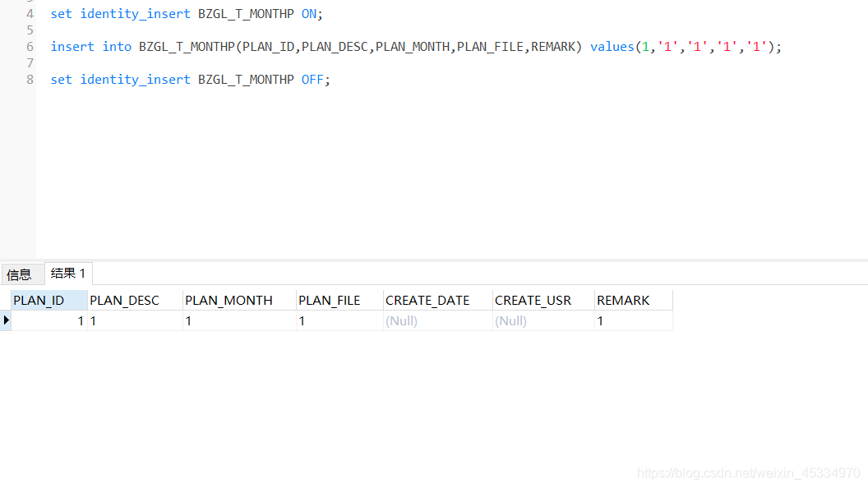
Task: Select the 结果 1 tab
Action: tap(68, 274)
